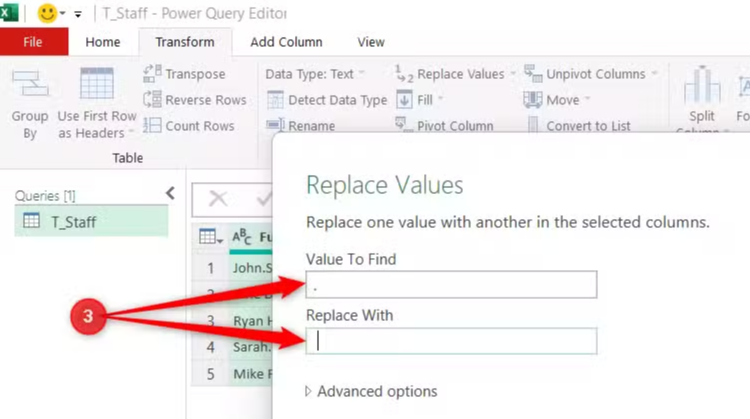Select row number 5

pyautogui.click(x=210, y=374)
